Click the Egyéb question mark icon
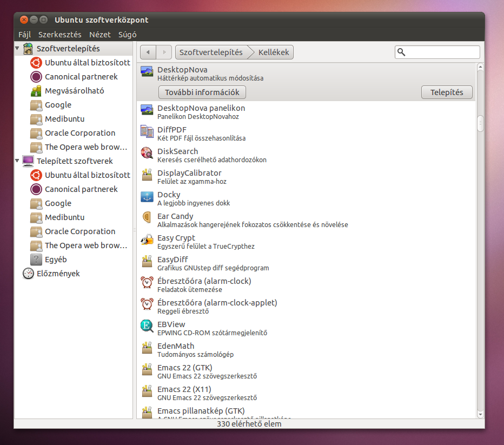 pyautogui.click(x=36, y=260)
